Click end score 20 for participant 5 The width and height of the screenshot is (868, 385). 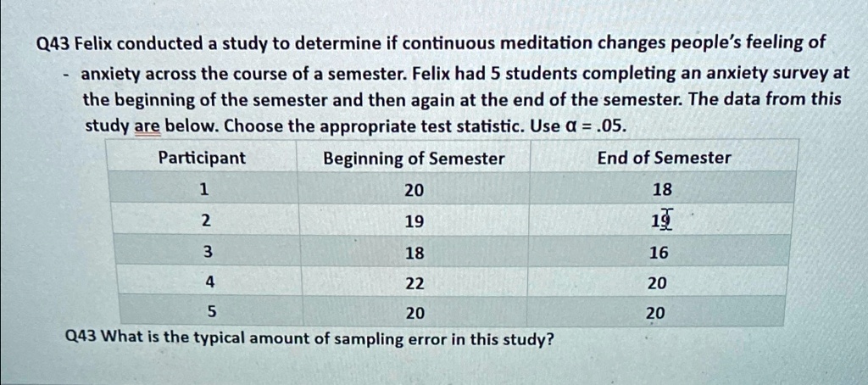[655, 314]
